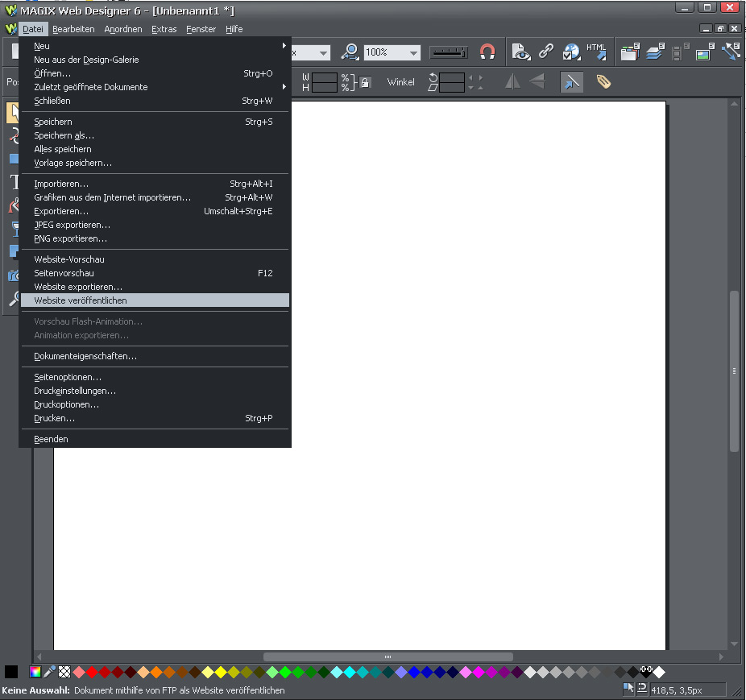
Task: Set no color with crosshatch swatch
Action: coord(64,672)
